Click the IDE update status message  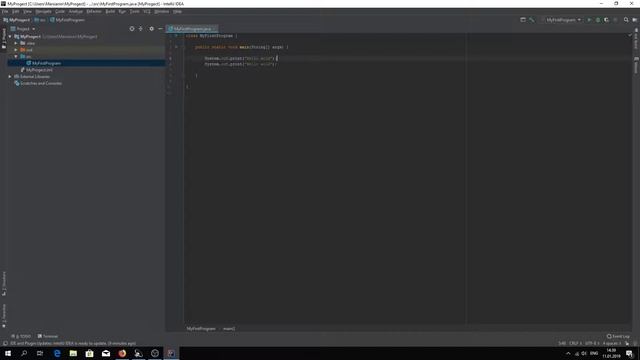tap(73, 343)
